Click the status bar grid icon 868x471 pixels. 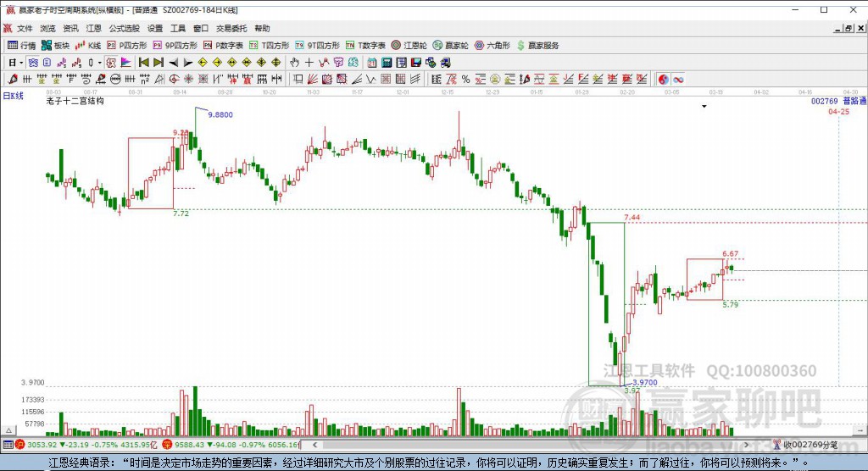pyautogui.click(x=8, y=445)
